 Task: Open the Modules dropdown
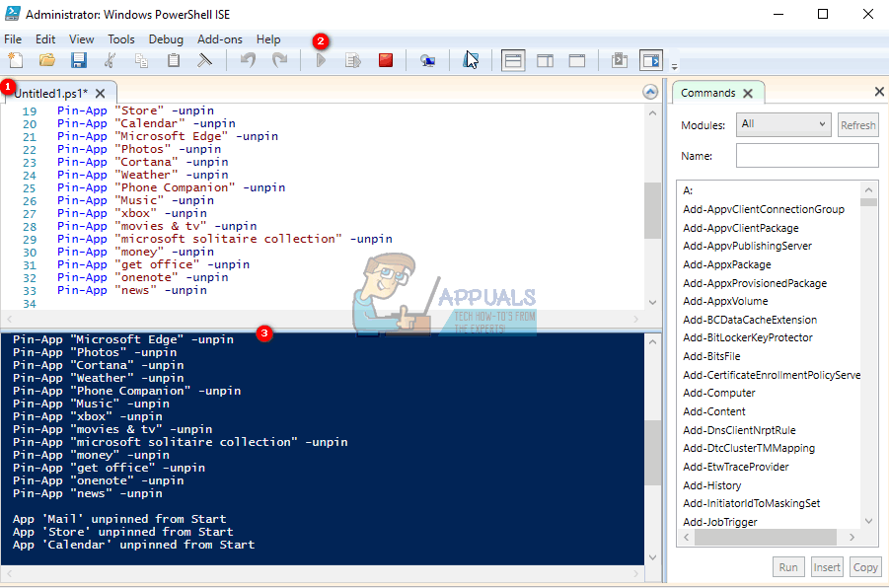[x=783, y=125]
